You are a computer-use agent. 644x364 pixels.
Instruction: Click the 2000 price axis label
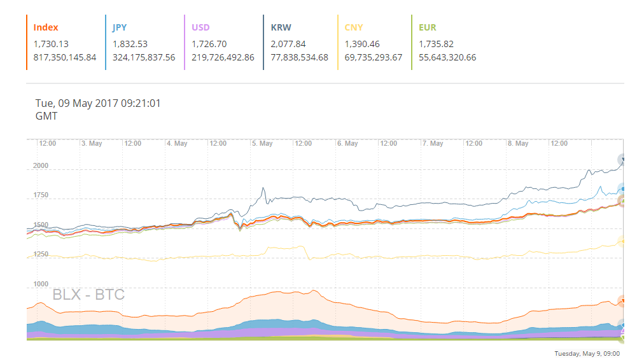pyautogui.click(x=41, y=165)
